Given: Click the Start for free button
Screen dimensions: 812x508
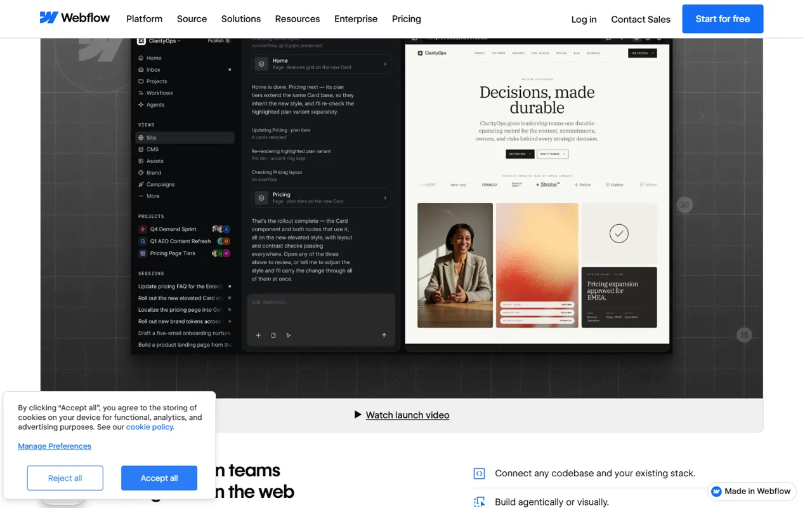Looking at the screenshot, I should pyautogui.click(x=723, y=19).
